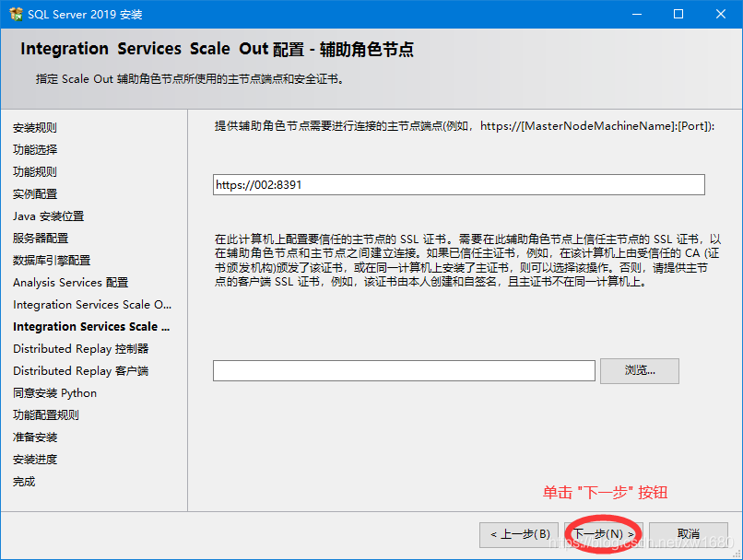Select 服务器配置 in the step list
This screenshot has height=560, width=743.
pyautogui.click(x=41, y=239)
